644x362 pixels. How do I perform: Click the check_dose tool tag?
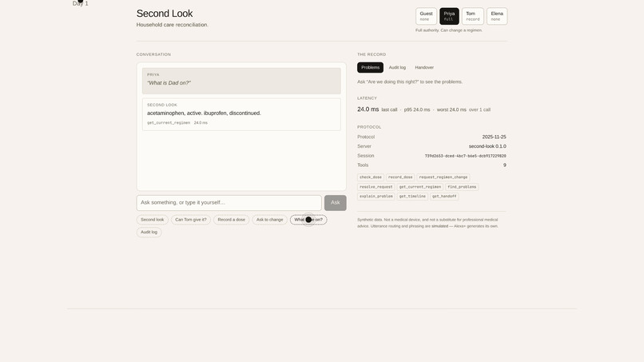tap(371, 177)
